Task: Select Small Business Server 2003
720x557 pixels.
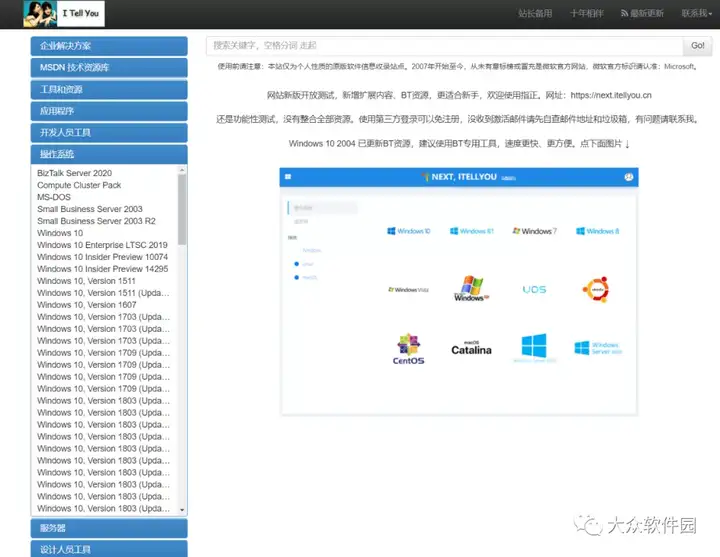Action: (90, 209)
